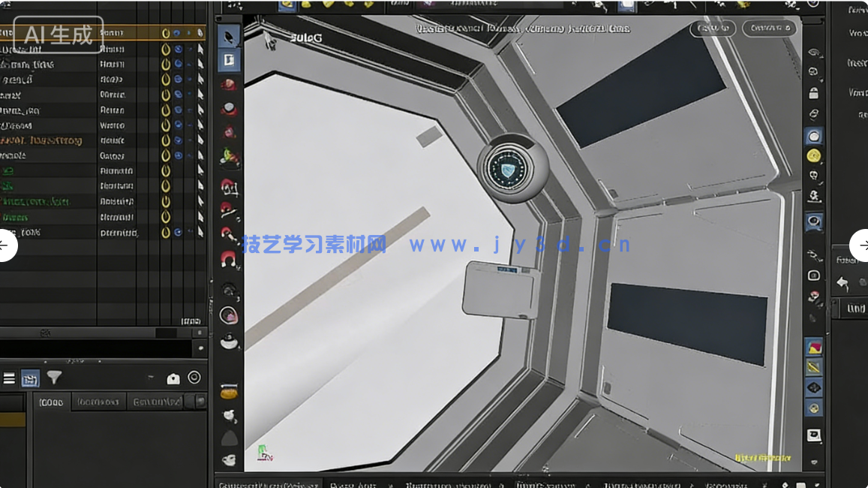The width and height of the screenshot is (868, 488).
Task: Click the camera snapshot icon in lower-left panel
Action: point(173,378)
